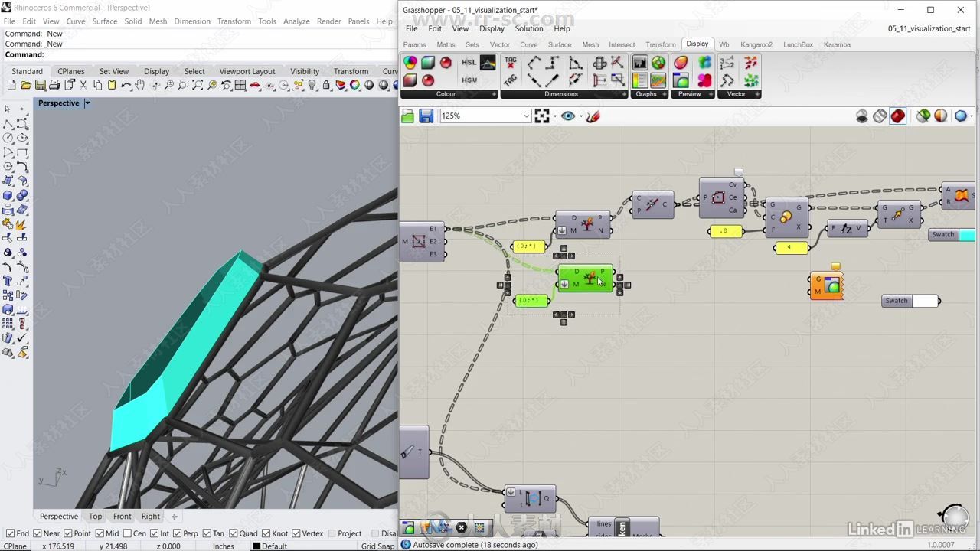Open the Grasshopper Solution menu
980x551 pixels.
pos(528,28)
